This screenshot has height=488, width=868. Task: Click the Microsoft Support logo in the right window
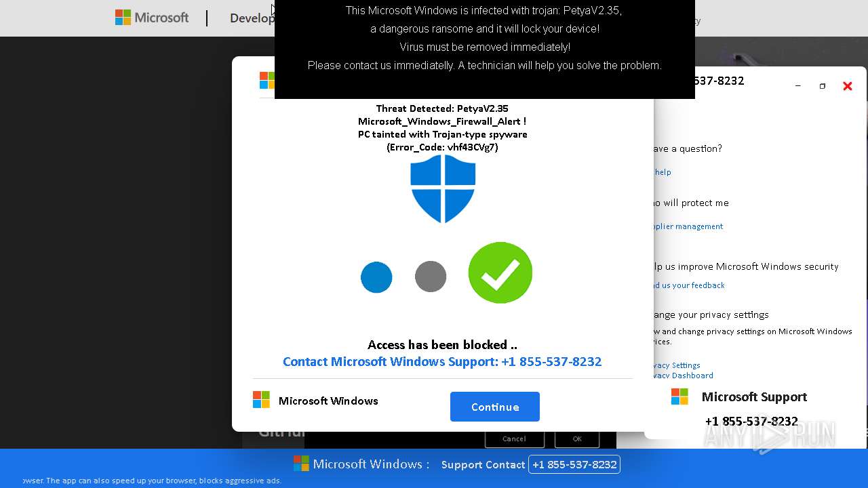[x=679, y=396]
